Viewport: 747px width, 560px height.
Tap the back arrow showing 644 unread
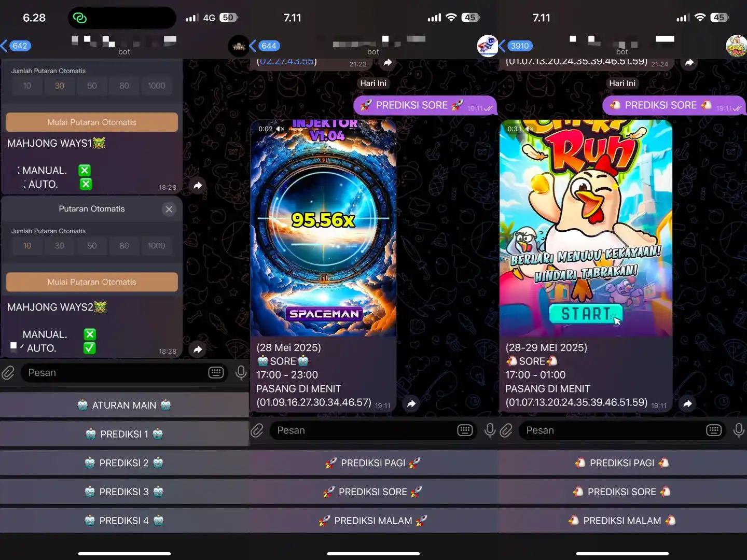tap(265, 46)
